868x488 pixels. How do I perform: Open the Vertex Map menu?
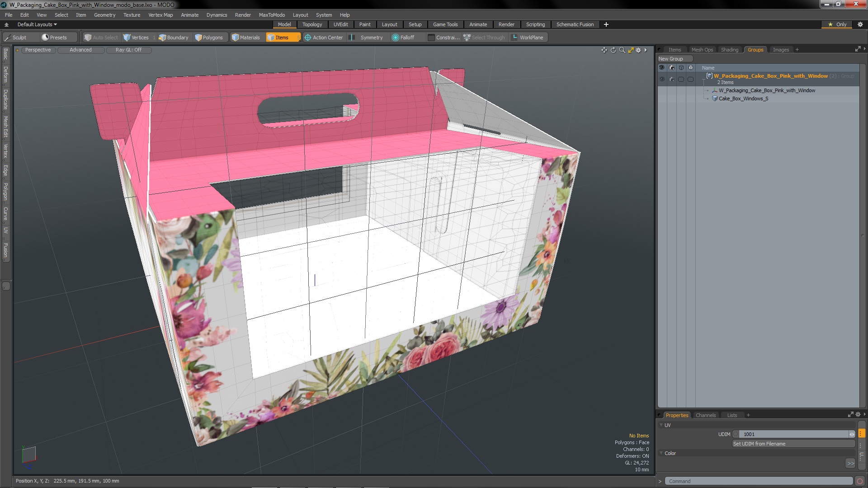[x=160, y=15]
